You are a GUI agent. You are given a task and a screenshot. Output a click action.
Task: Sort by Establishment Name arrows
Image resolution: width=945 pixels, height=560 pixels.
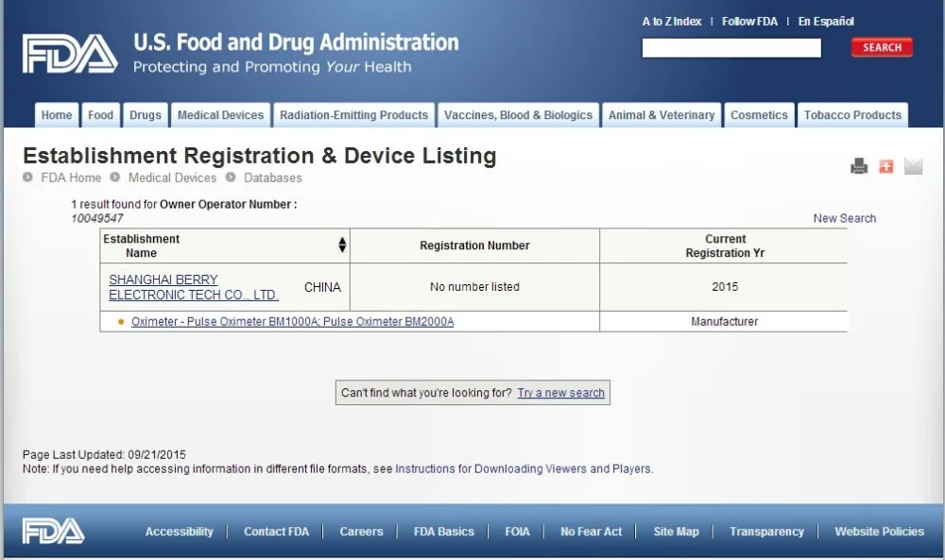[x=342, y=245]
